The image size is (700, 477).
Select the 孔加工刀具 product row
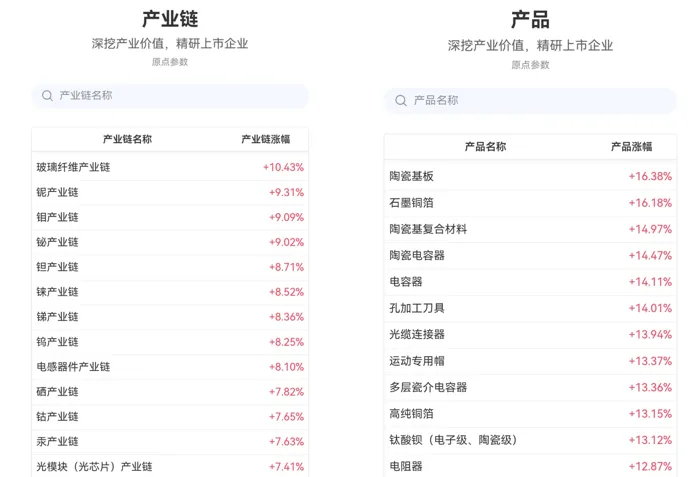click(x=530, y=308)
